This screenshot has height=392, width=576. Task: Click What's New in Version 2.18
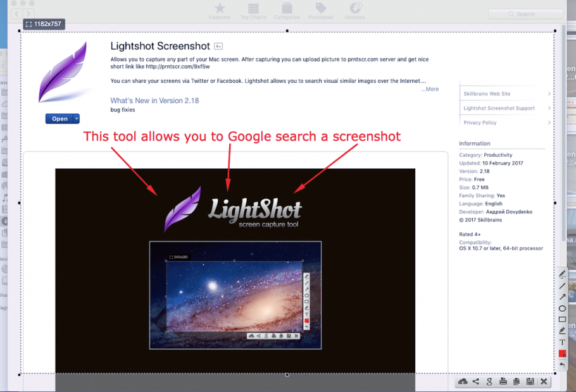(154, 101)
